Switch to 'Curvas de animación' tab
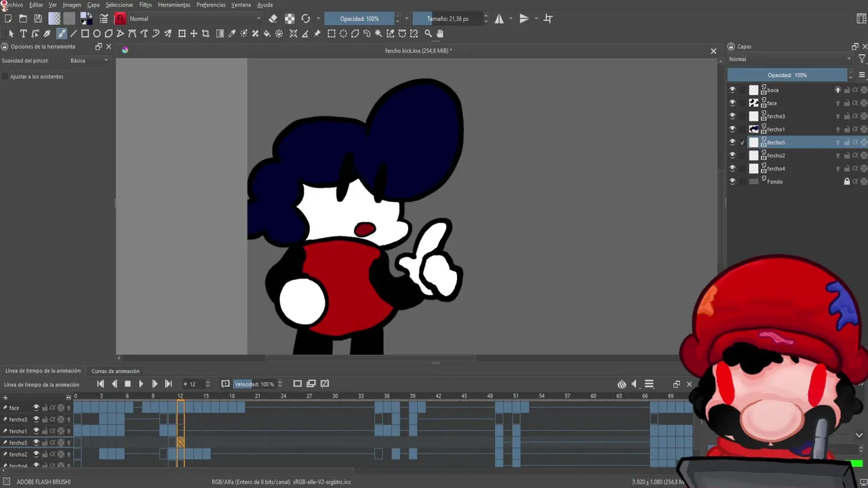Screen dimensions: 868x488 tap(115, 371)
